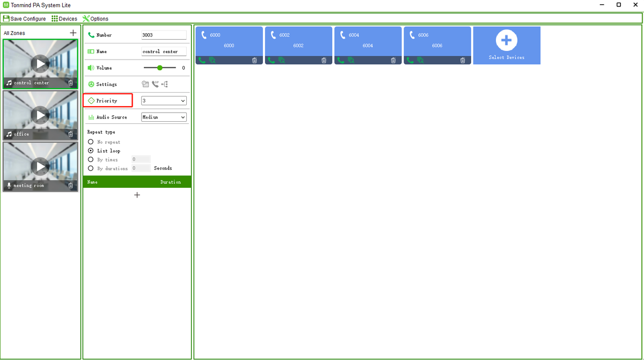Play the meeting room zone thumbnail
The height and width of the screenshot is (360, 644).
[x=41, y=166]
